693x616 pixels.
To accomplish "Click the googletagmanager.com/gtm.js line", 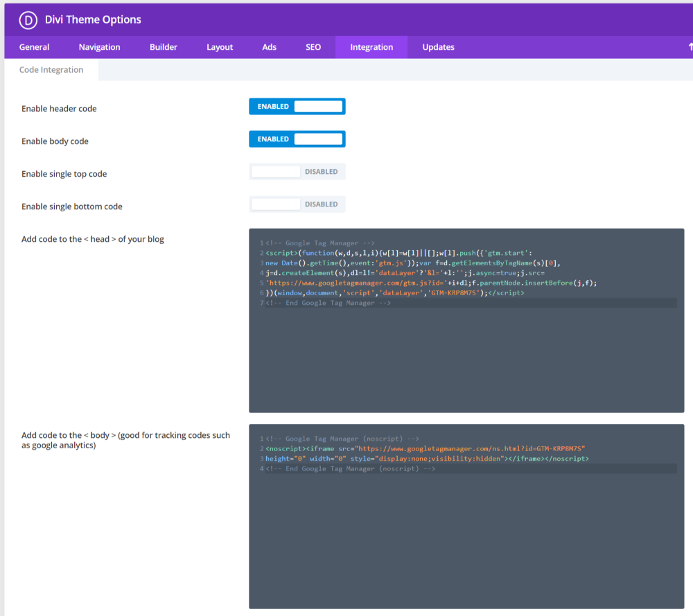I will click(431, 283).
